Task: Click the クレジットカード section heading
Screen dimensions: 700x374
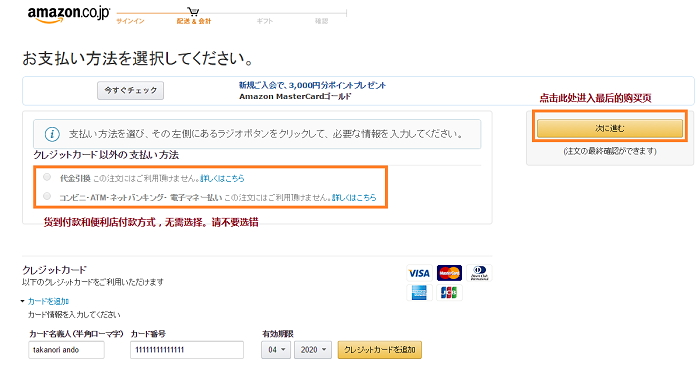Action: (54, 270)
